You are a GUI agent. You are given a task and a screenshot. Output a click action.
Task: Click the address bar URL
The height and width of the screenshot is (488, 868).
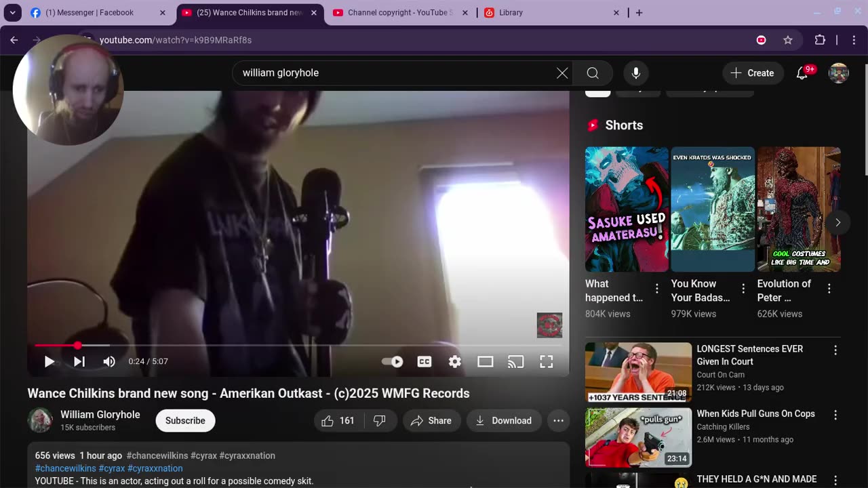tap(176, 40)
